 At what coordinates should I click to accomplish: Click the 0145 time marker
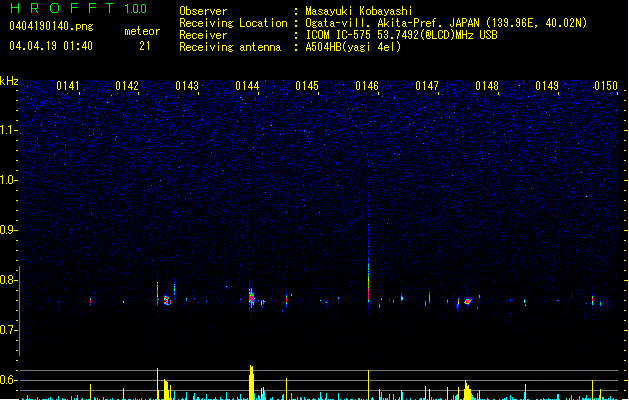click(x=307, y=86)
